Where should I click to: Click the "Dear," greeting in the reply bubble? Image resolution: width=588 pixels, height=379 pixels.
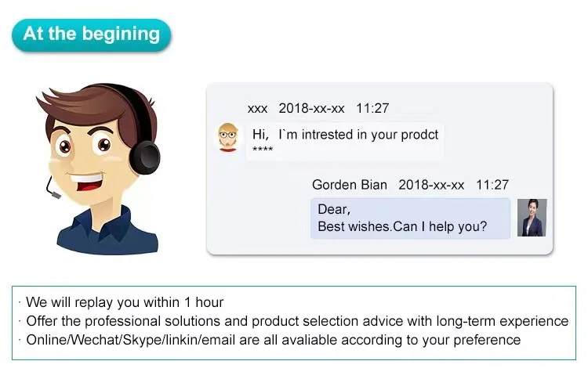(x=334, y=210)
